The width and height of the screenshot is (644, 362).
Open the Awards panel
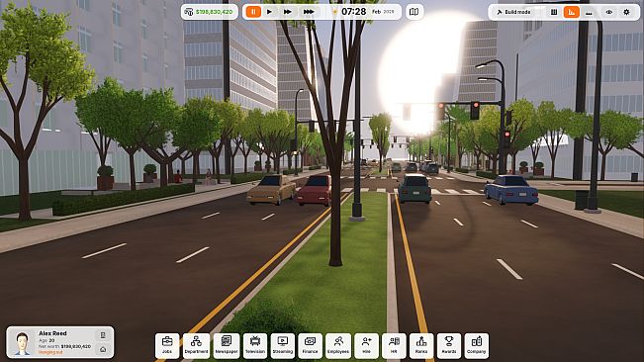(449, 345)
